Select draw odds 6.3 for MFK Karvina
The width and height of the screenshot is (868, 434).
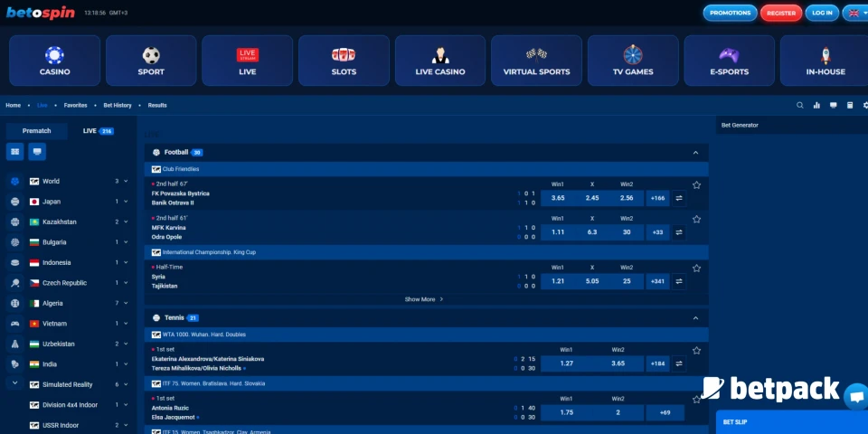tap(592, 232)
